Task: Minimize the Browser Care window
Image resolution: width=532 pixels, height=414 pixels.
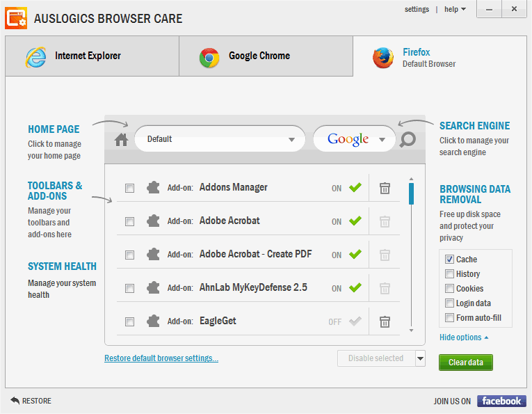Action: pyautogui.click(x=489, y=9)
